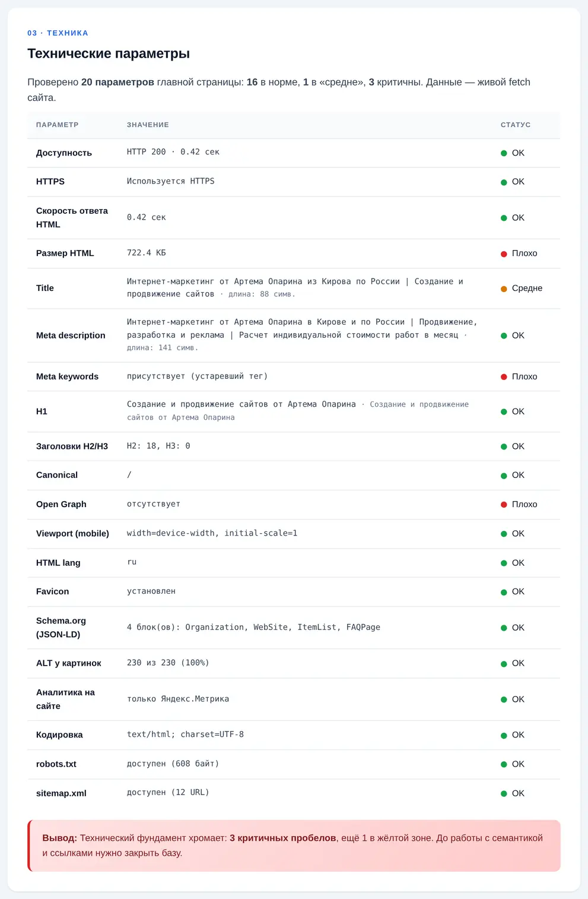Click the red dot beside Meta keywords

(x=504, y=377)
